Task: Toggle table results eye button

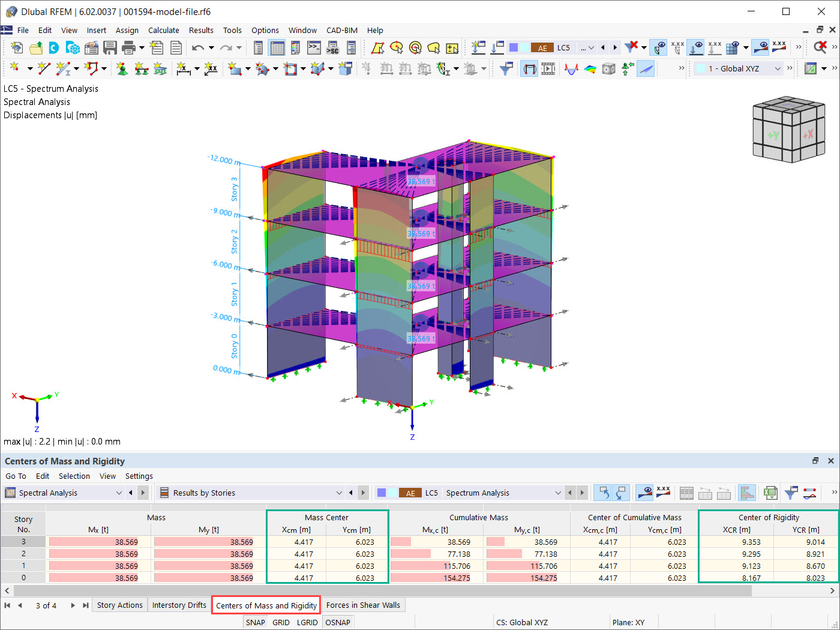Action: pyautogui.click(x=644, y=493)
